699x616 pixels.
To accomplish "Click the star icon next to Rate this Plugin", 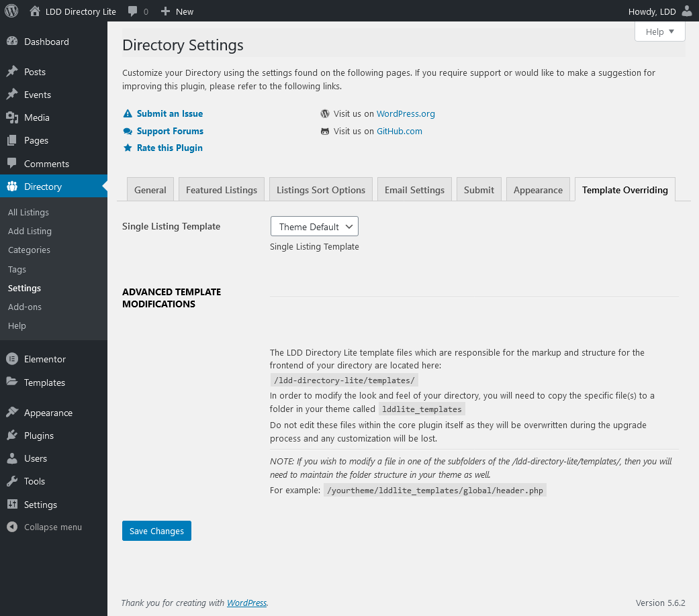I will [128, 148].
